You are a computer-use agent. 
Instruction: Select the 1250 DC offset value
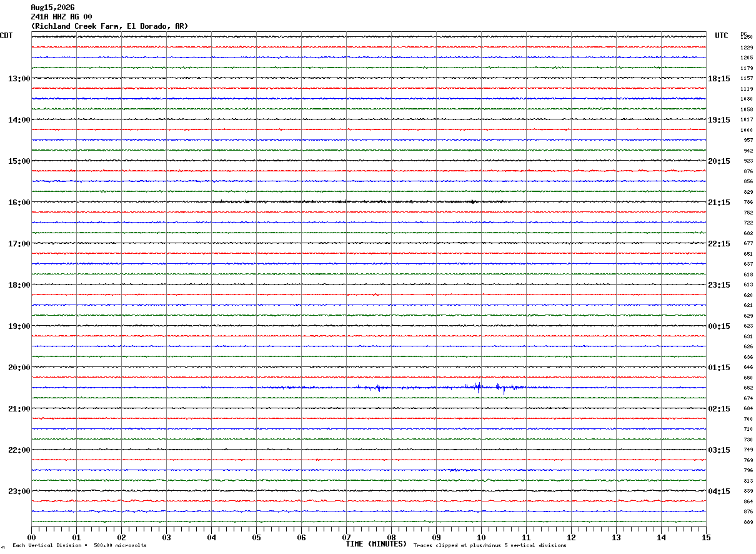tap(747, 38)
